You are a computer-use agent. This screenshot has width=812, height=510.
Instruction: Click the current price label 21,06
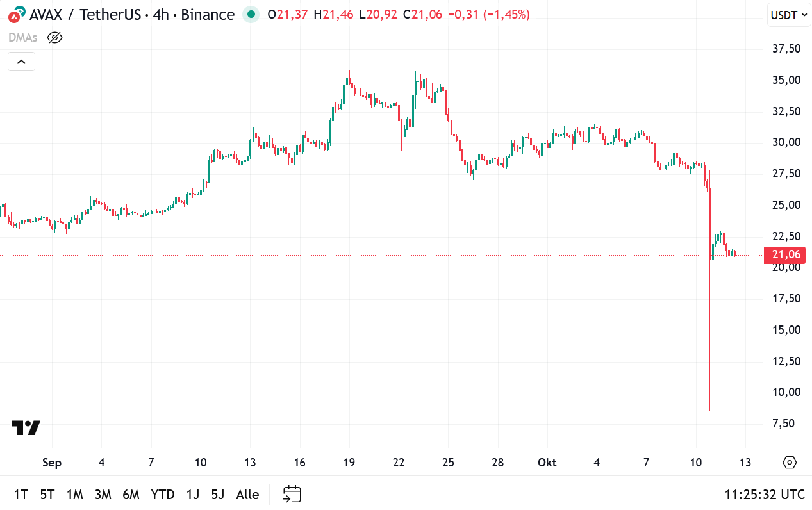(x=785, y=255)
